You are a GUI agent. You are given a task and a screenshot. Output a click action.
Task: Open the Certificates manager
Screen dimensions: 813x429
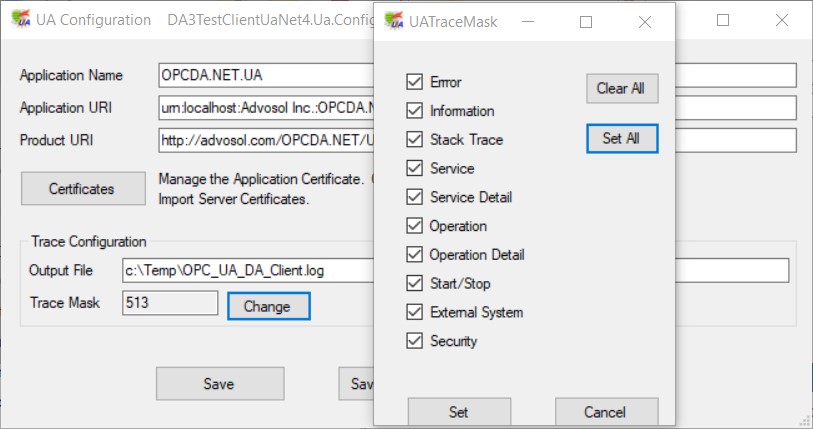point(82,188)
